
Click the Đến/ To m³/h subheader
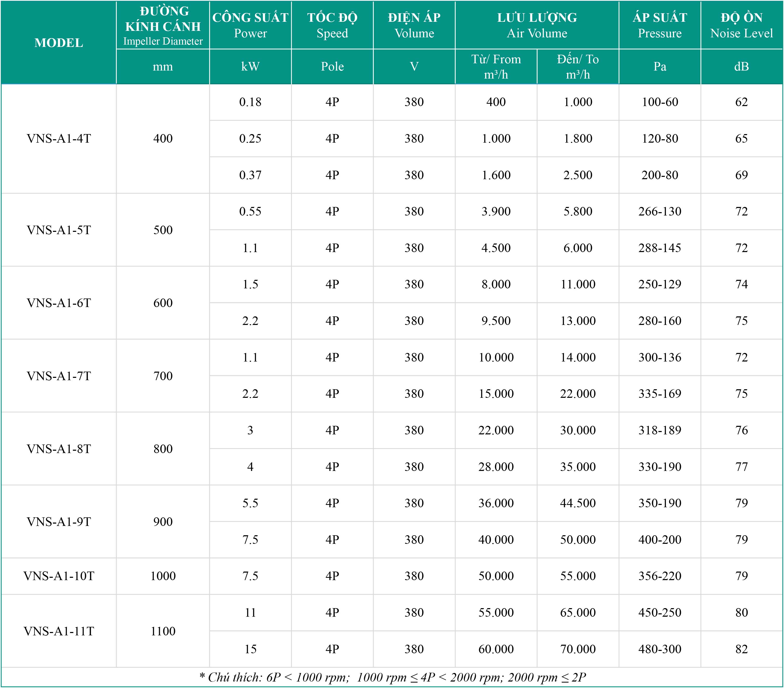point(578,67)
